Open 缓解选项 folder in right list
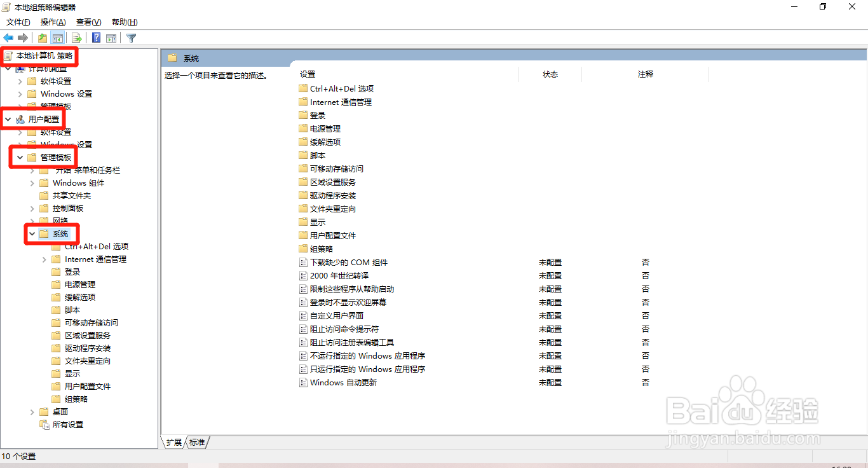This screenshot has height=468, width=868. [325, 142]
